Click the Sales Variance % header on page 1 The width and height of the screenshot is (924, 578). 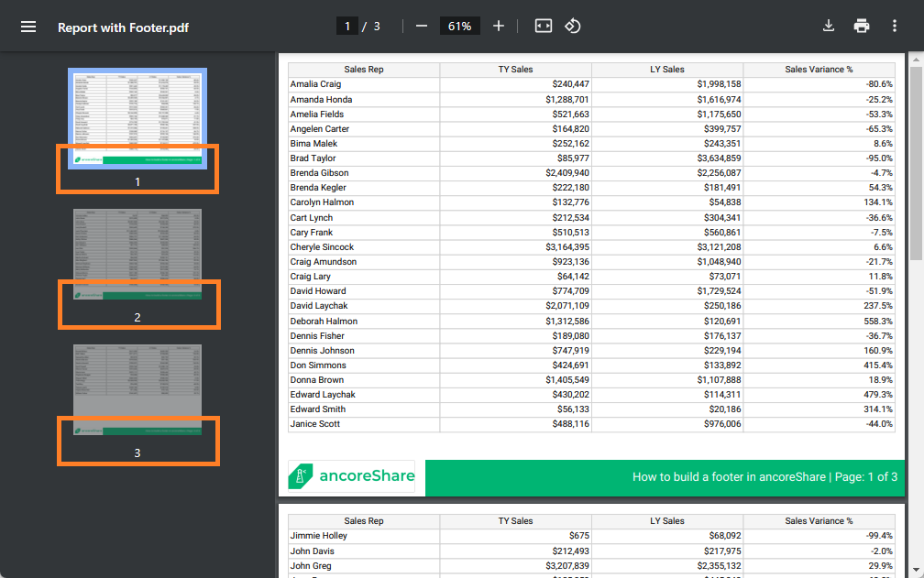point(819,70)
